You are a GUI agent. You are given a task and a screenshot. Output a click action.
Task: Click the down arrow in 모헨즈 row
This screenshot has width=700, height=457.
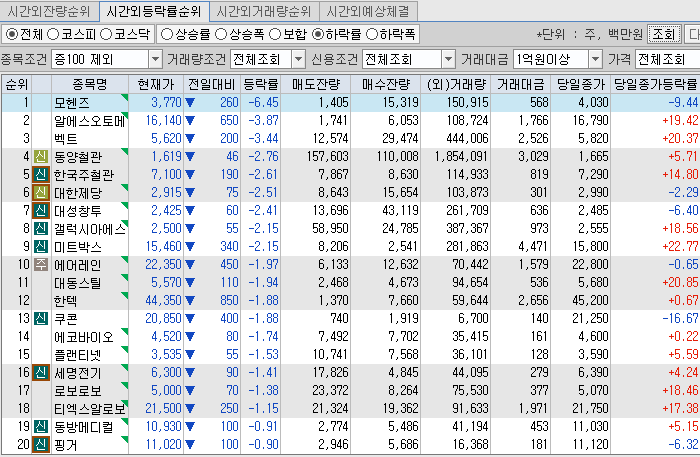tap(190, 103)
